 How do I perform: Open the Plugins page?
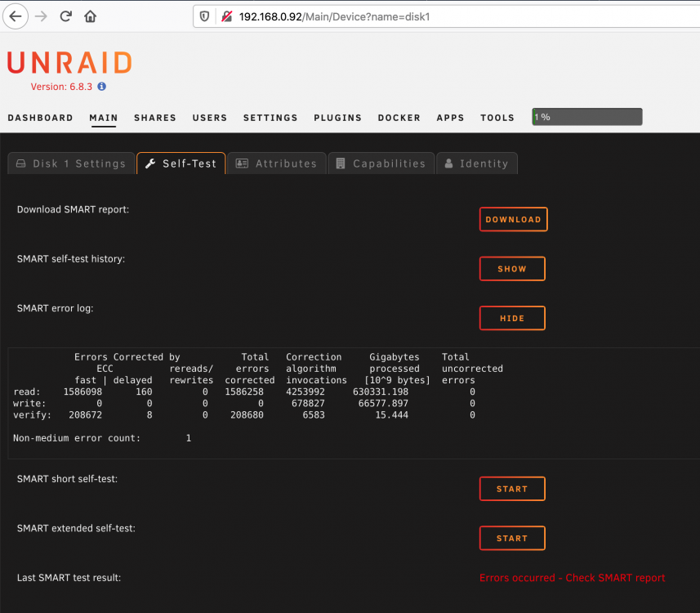337,118
